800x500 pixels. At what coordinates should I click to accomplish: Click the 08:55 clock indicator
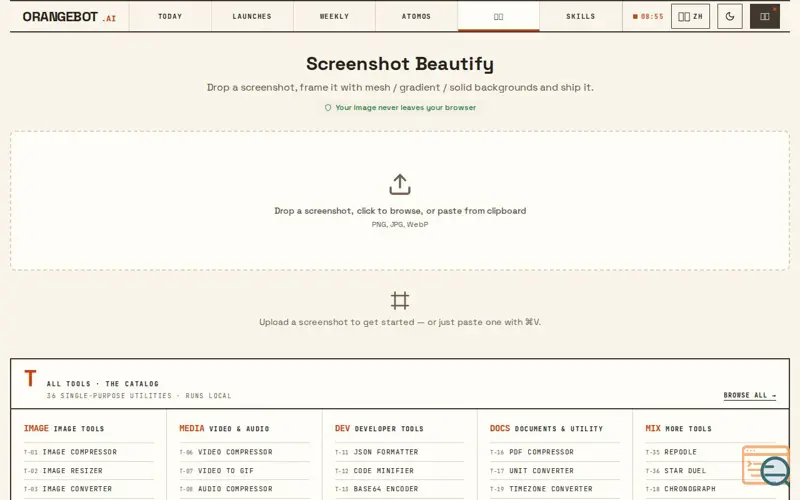tap(648, 16)
